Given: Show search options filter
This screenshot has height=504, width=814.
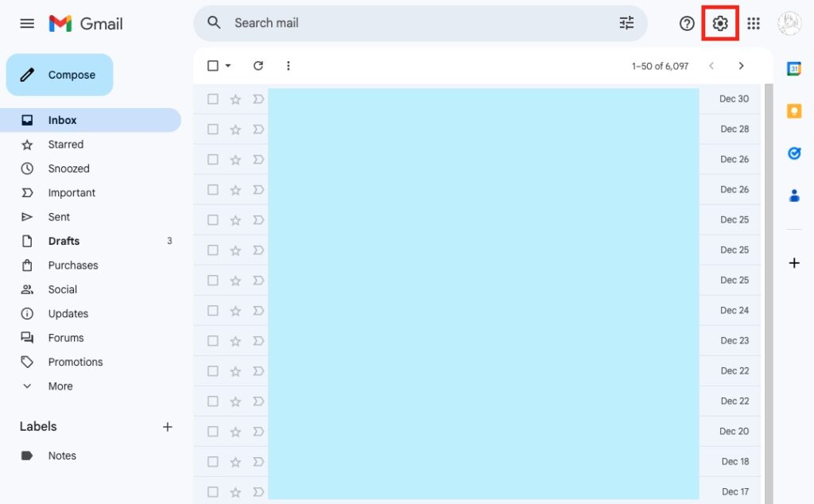Looking at the screenshot, I should tap(626, 23).
